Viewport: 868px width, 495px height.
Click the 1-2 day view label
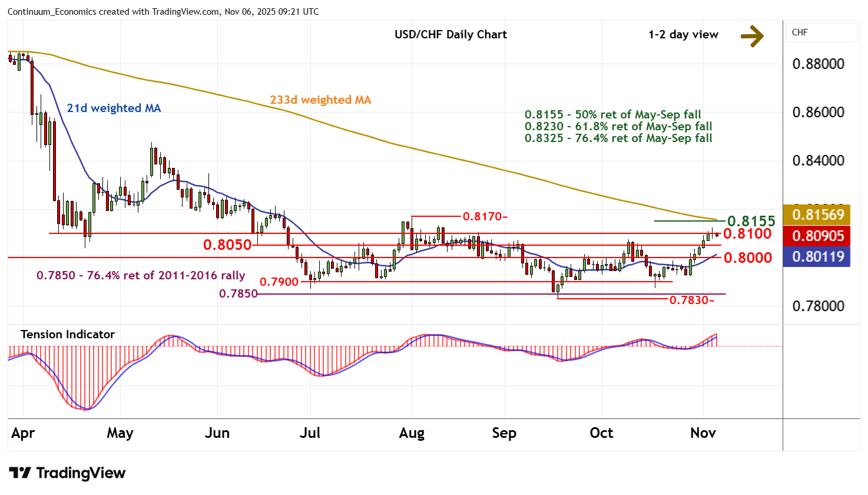(x=683, y=34)
